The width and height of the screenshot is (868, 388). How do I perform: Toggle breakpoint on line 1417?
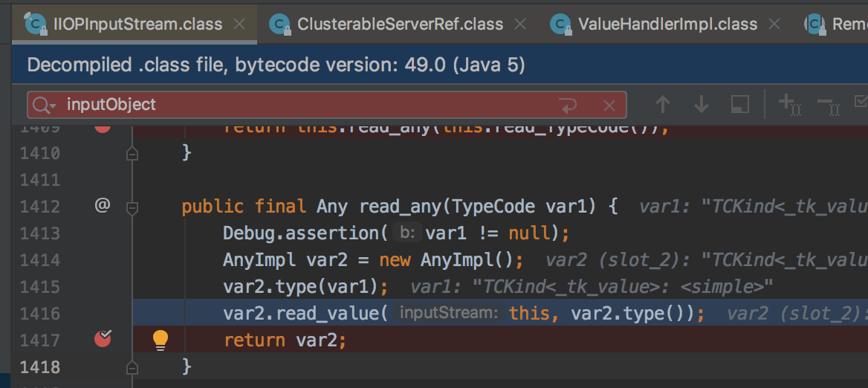click(x=103, y=338)
